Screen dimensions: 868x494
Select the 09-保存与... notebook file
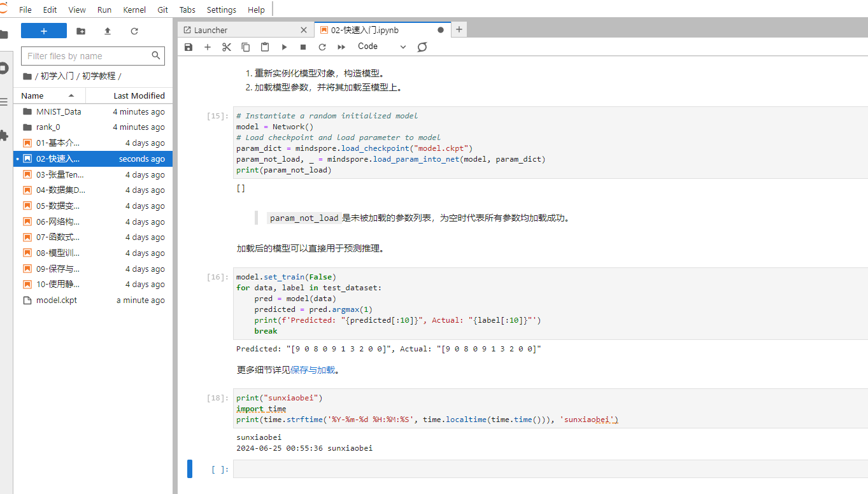point(93,269)
